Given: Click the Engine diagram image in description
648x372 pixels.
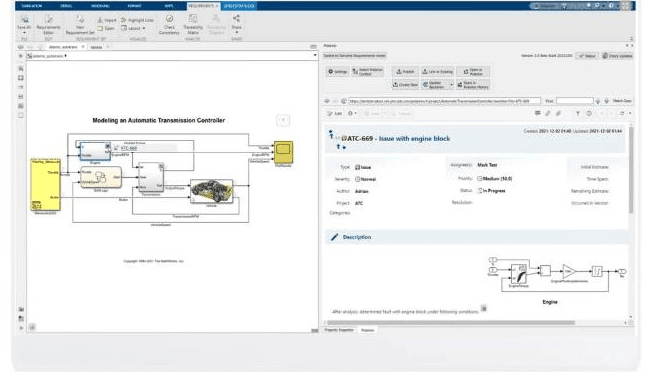Looking at the screenshot, I should (557, 274).
